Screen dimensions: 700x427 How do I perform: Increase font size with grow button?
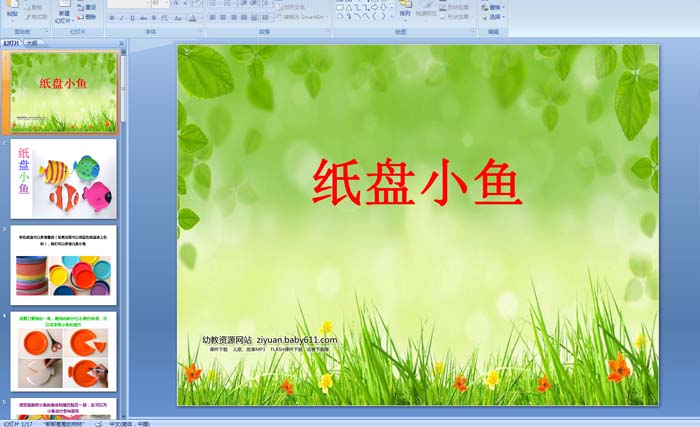tap(176, 4)
